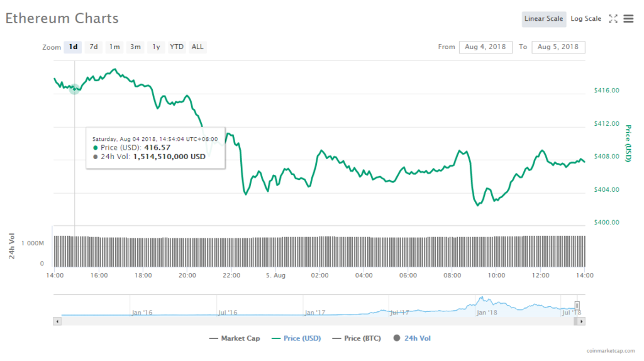The height and width of the screenshot is (361, 644).
Task: Choose the YTD zoom option
Action: coord(177,47)
